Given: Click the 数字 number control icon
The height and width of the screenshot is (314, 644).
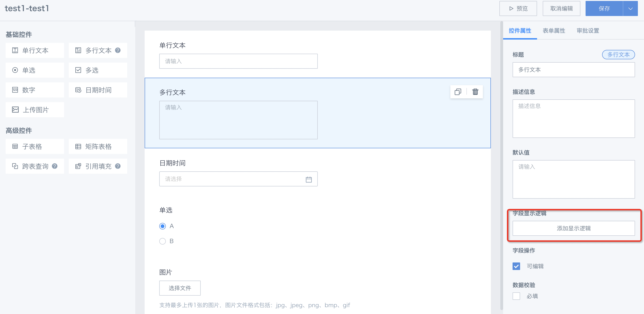Looking at the screenshot, I should [x=15, y=90].
